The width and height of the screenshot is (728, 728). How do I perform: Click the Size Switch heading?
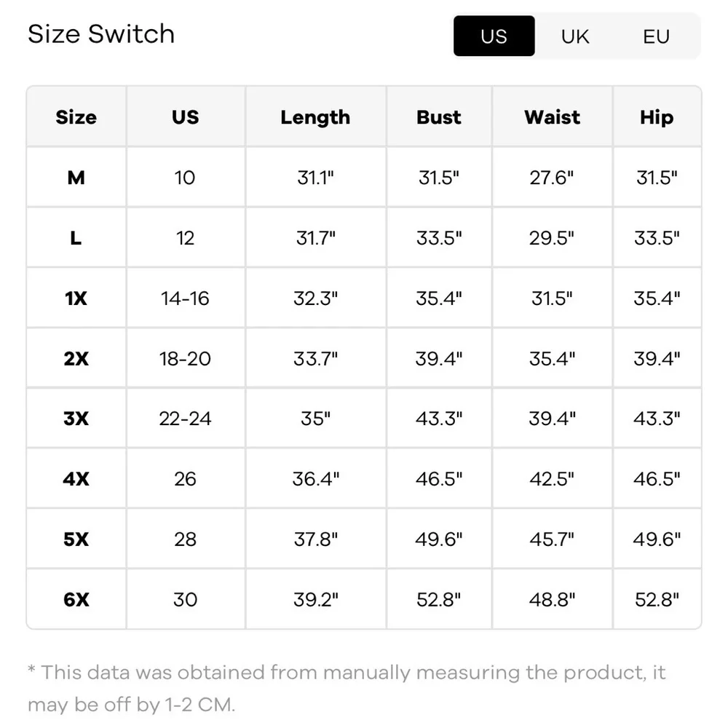[x=101, y=34]
